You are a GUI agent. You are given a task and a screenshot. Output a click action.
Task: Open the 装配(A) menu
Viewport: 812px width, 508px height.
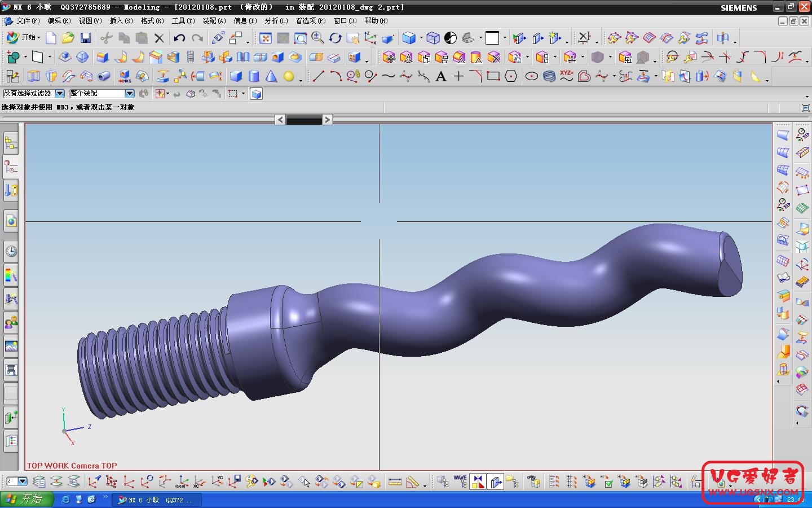(x=214, y=21)
